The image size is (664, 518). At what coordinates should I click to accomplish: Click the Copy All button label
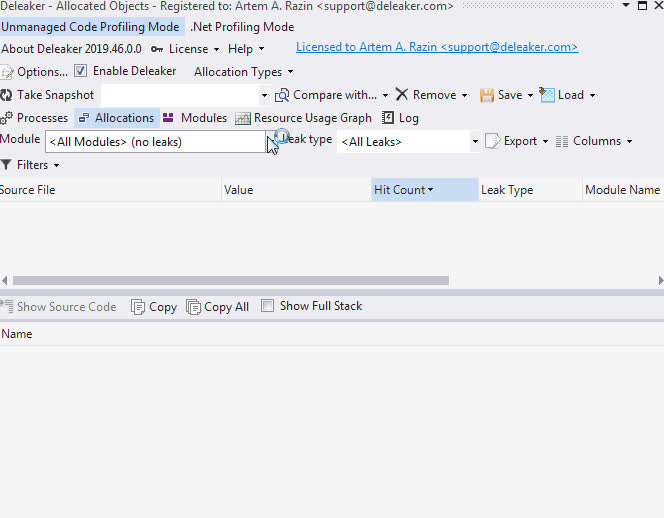pyautogui.click(x=226, y=307)
